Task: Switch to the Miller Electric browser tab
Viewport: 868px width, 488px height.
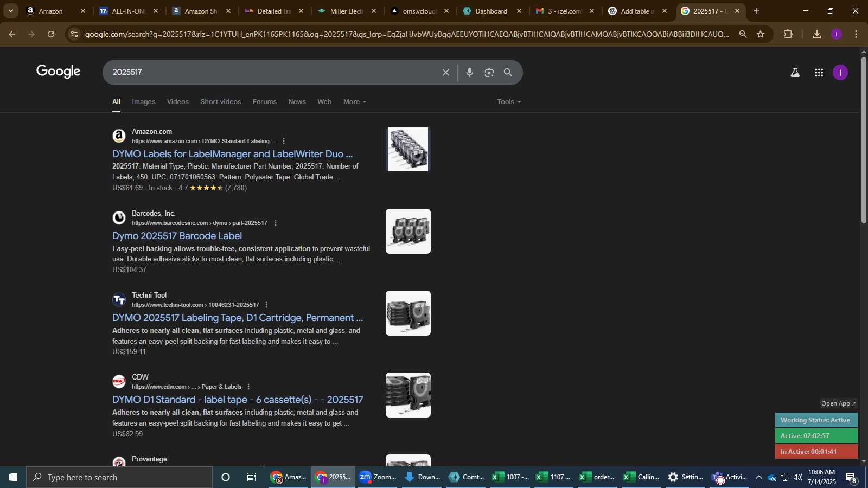Action: coord(346,11)
